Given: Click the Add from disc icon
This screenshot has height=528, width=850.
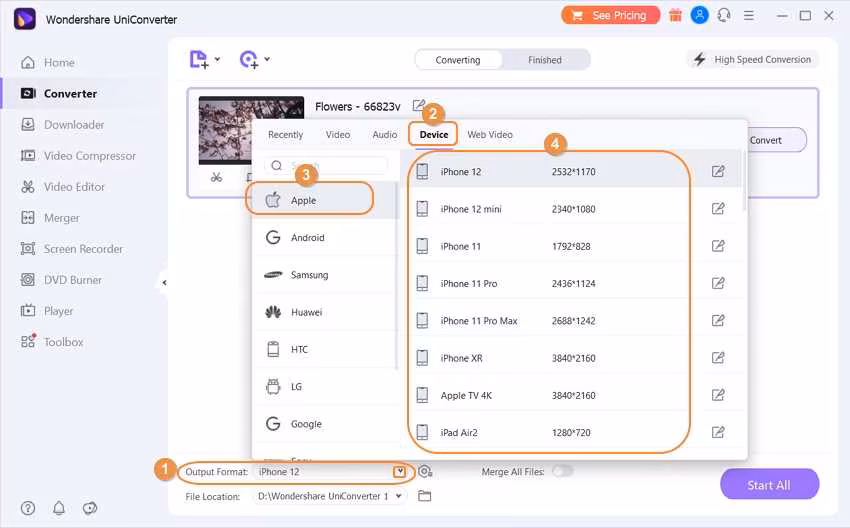Looking at the screenshot, I should (x=249, y=59).
